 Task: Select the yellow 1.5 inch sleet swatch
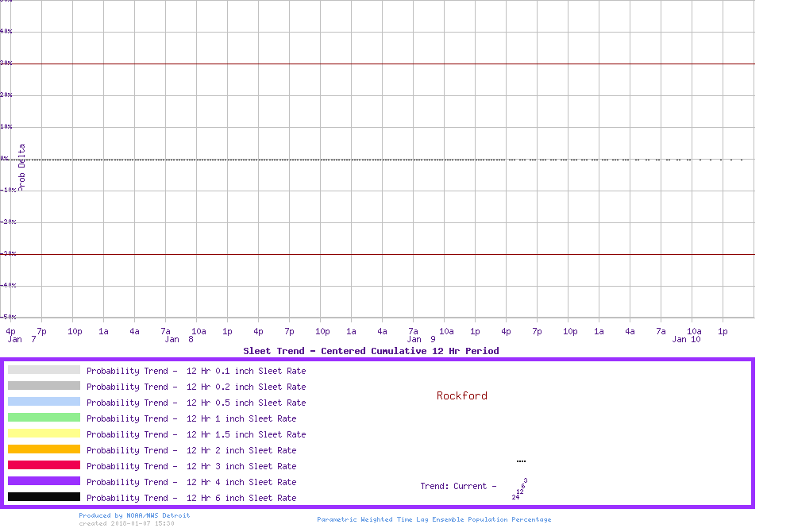pyautogui.click(x=44, y=434)
